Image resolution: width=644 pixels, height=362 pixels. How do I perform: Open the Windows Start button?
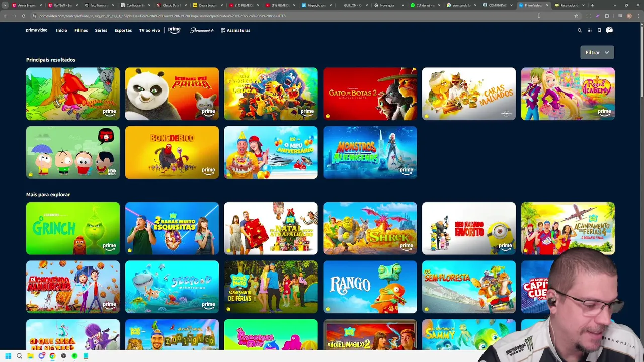pos(8,356)
